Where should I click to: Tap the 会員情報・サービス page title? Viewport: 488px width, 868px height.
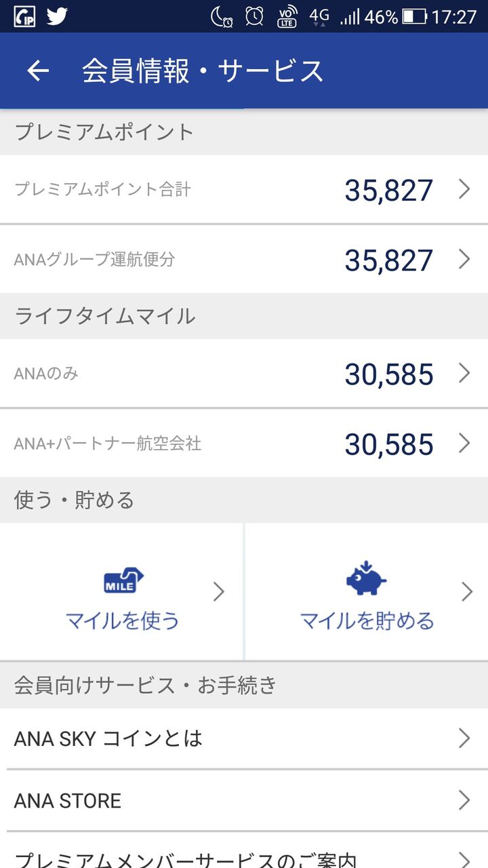(203, 71)
